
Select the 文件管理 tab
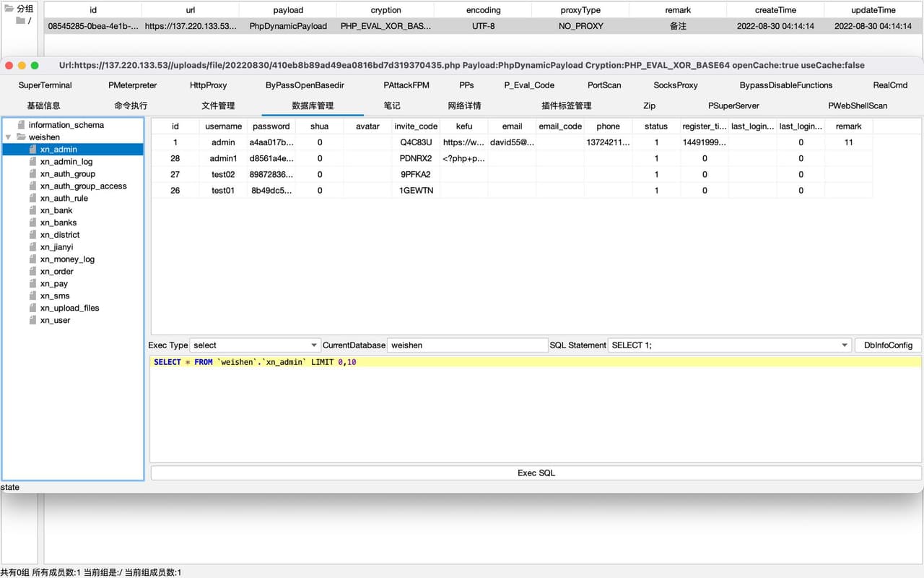(x=218, y=105)
